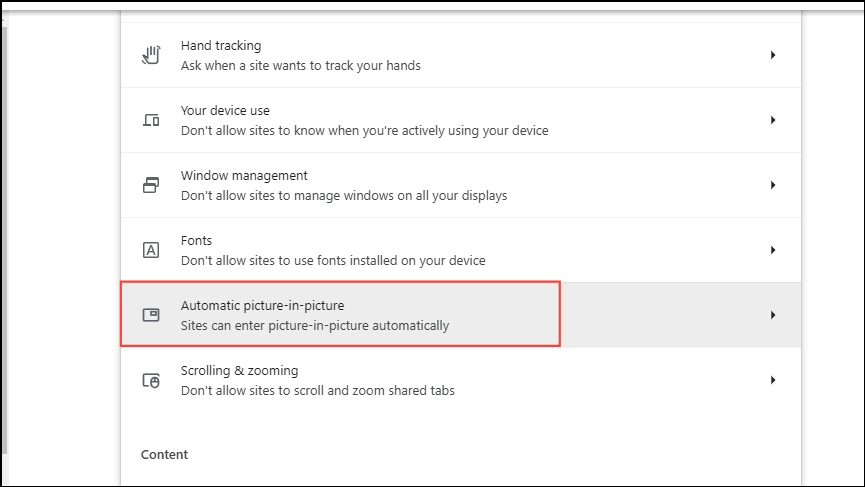Click the Window management icon
This screenshot has width=865, height=487.
point(151,185)
